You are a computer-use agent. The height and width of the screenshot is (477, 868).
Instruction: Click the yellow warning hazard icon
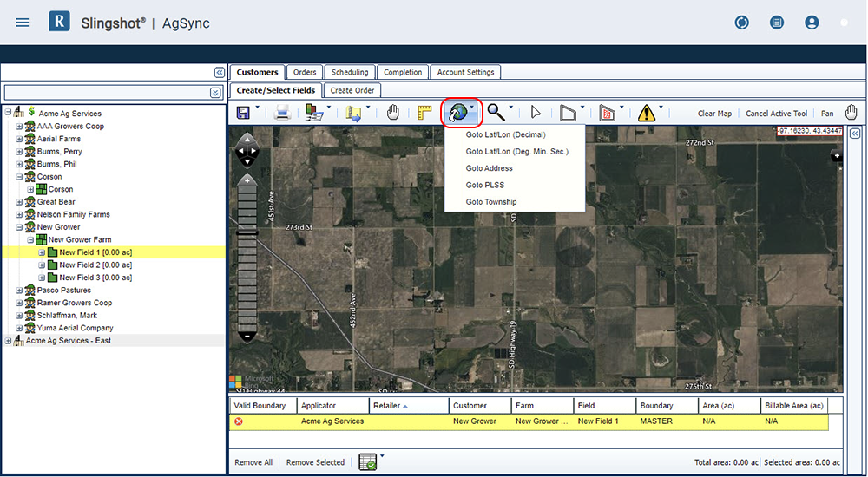pos(646,113)
